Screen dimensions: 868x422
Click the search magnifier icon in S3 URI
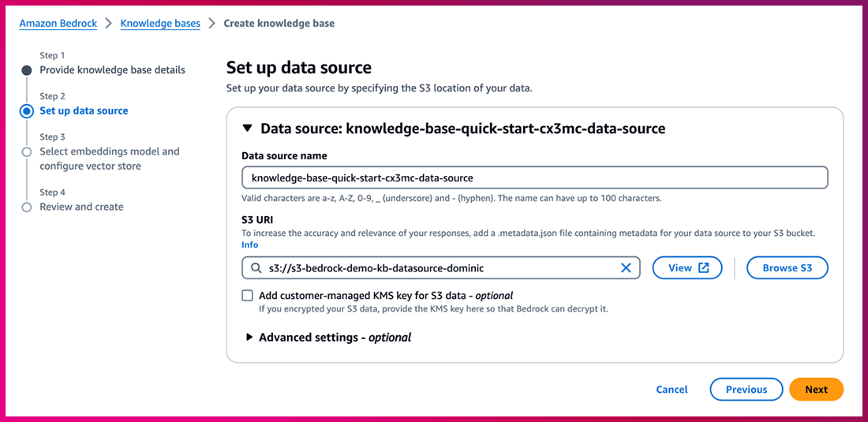[x=256, y=268]
